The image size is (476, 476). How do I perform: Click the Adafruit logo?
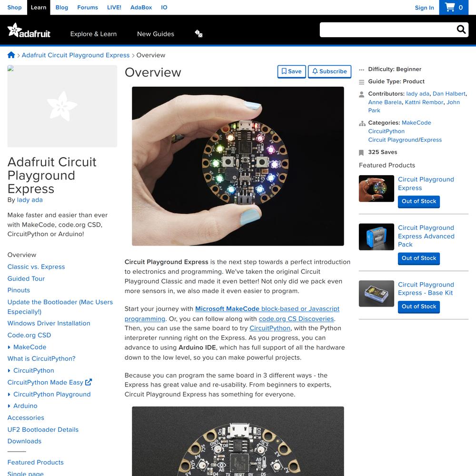(29, 30)
